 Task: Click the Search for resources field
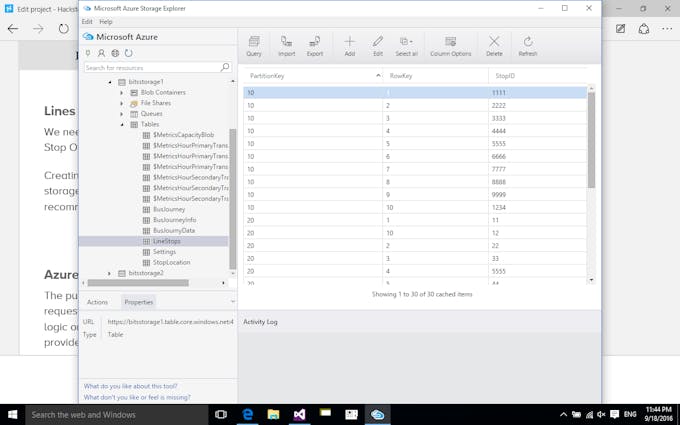[x=150, y=67]
